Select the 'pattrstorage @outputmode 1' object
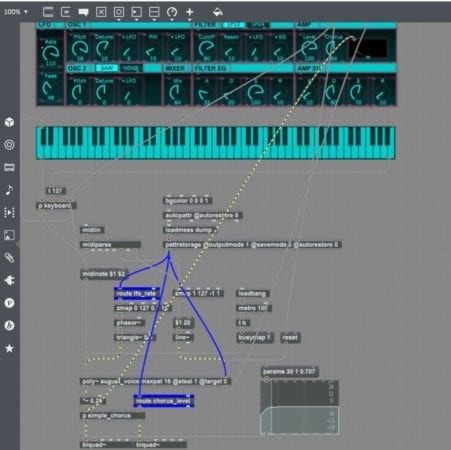The image size is (451, 450). tap(252, 245)
